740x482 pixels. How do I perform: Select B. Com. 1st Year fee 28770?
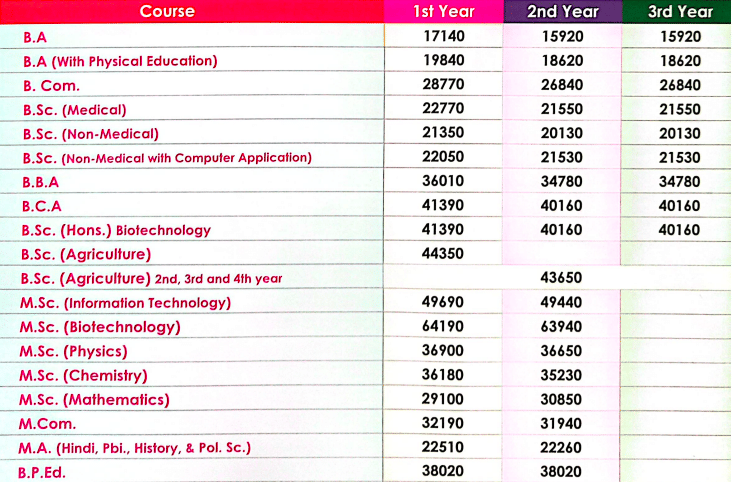(x=443, y=85)
